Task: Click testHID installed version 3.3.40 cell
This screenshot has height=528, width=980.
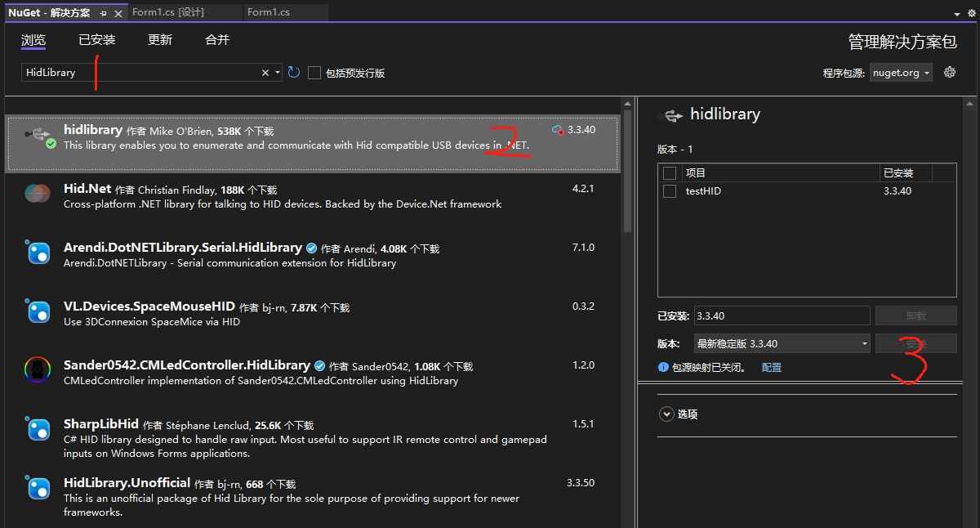Action: 898,191
